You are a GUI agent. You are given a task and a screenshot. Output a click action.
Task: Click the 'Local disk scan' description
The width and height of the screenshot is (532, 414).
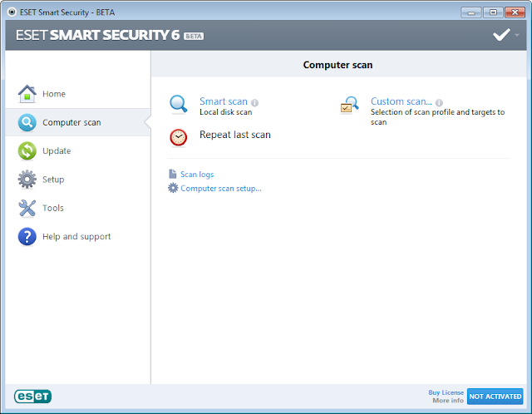(225, 112)
